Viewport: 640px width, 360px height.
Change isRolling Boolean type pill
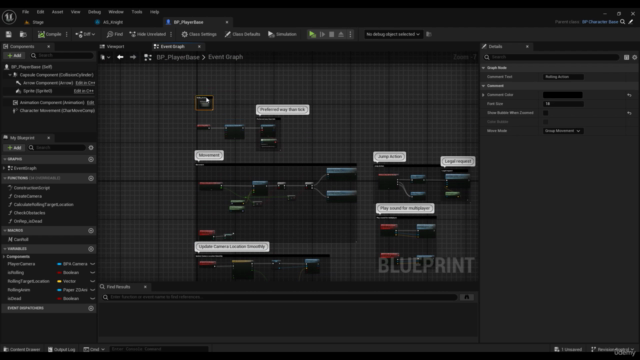(x=68, y=273)
